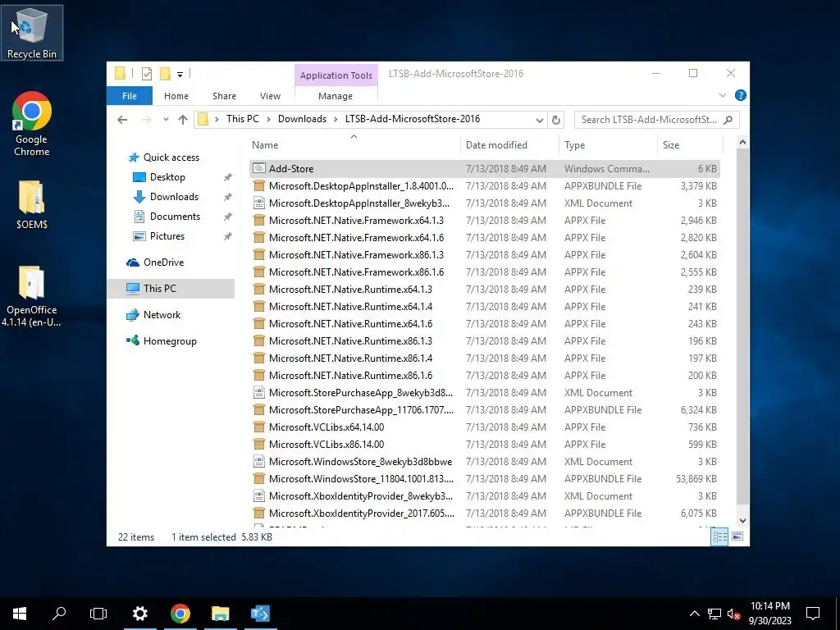Switch to the View ribbon tab
This screenshot has height=630, width=840.
270,96
